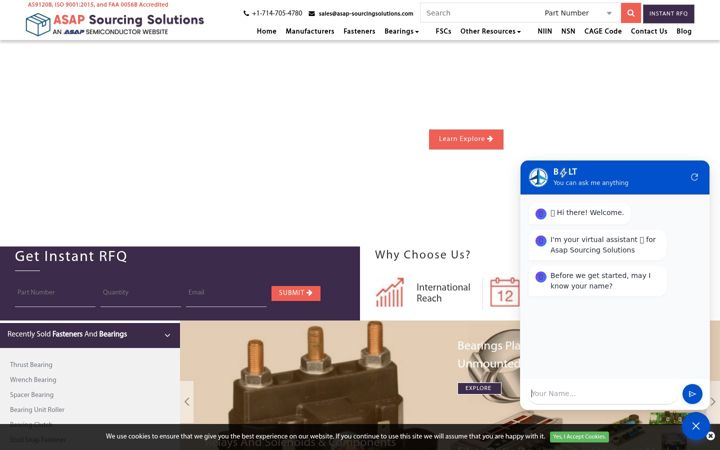Click the Learn Explore button

click(466, 139)
